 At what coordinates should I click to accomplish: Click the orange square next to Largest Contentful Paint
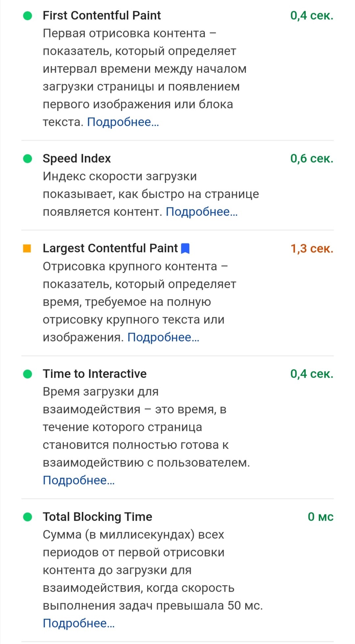tap(27, 249)
